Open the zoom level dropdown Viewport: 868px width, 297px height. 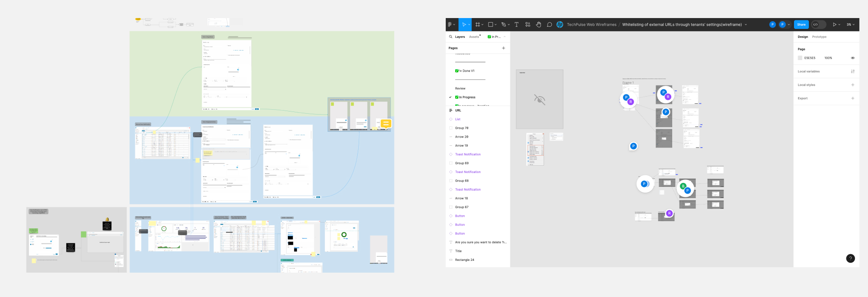point(850,24)
